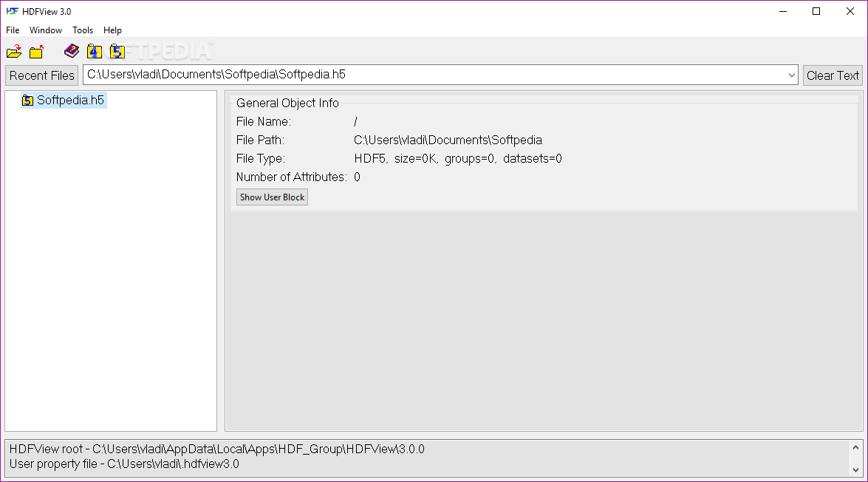Click the File Path value 'C:\Users\vladi\Documents\Softpedia'
868x482 pixels.
(x=448, y=140)
